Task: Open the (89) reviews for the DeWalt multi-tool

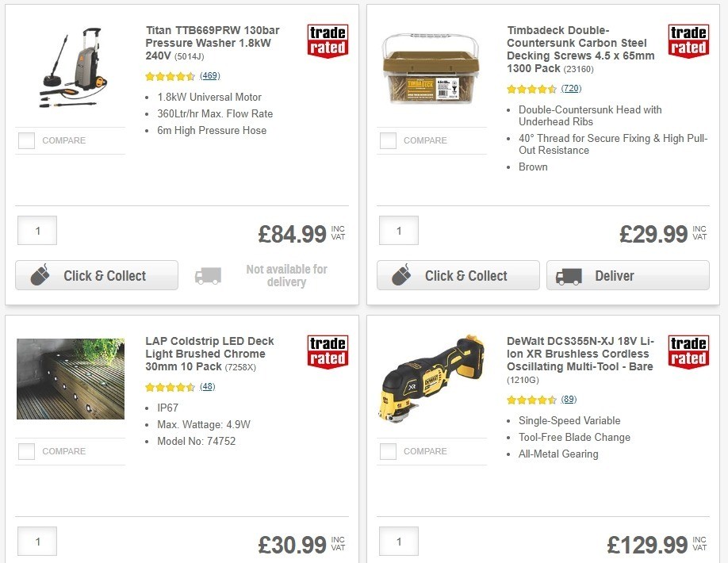Action: [x=569, y=400]
